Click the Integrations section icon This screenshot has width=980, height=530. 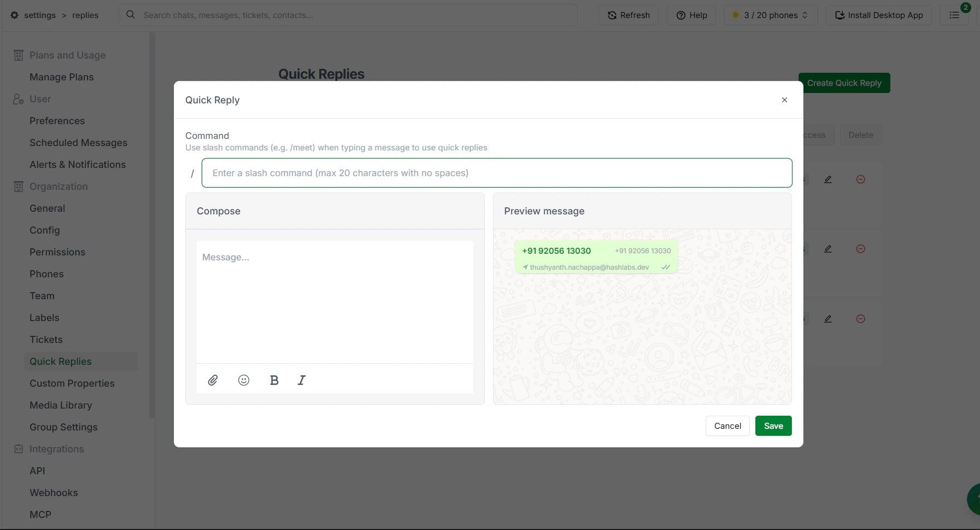pos(19,449)
